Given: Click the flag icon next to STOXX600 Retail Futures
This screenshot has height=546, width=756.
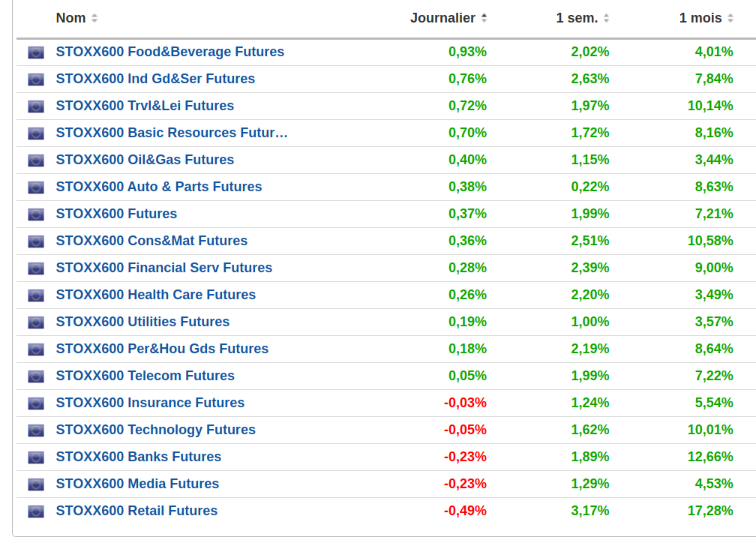Looking at the screenshot, I should (36, 511).
